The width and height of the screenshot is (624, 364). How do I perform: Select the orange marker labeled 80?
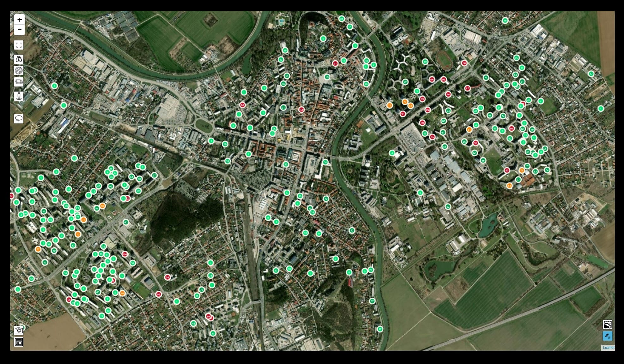122,293
